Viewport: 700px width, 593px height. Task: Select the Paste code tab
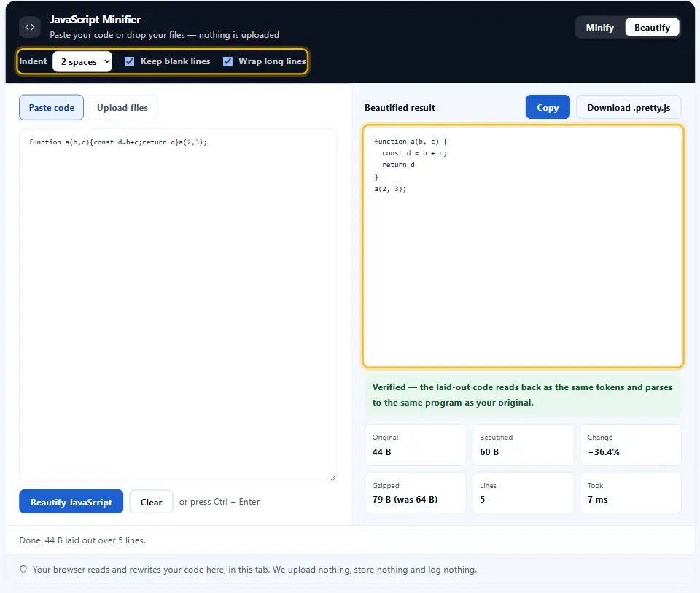(51, 108)
